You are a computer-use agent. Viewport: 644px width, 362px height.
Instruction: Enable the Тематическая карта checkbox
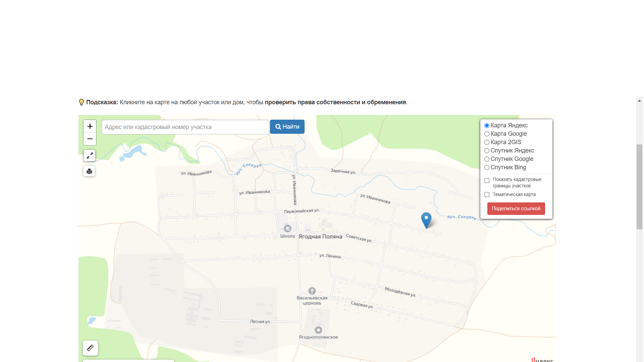tap(487, 195)
